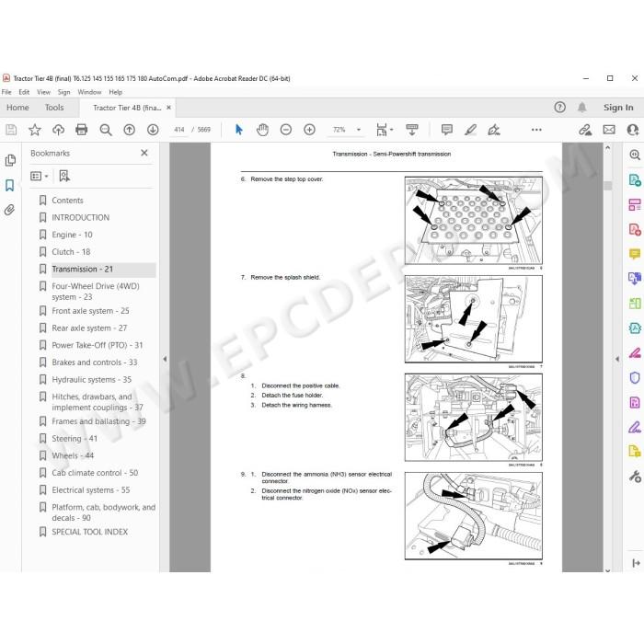Open the Window menu
This screenshot has height=644, width=644.
coord(89,92)
